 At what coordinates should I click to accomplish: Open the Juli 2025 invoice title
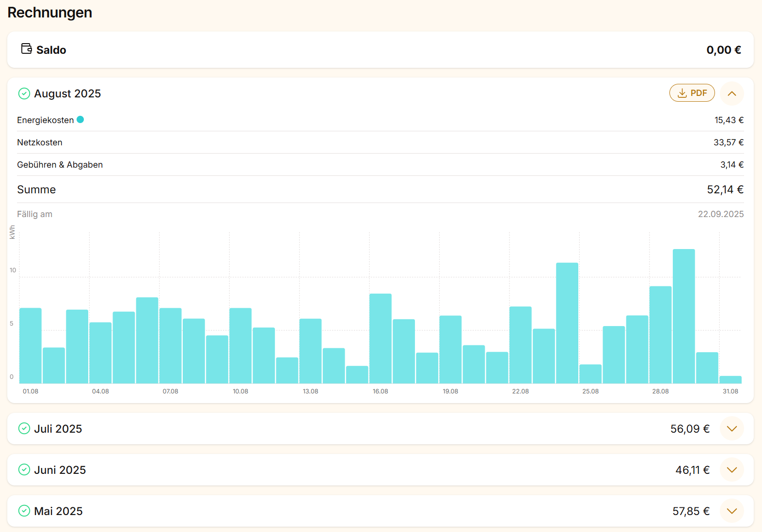click(x=58, y=429)
